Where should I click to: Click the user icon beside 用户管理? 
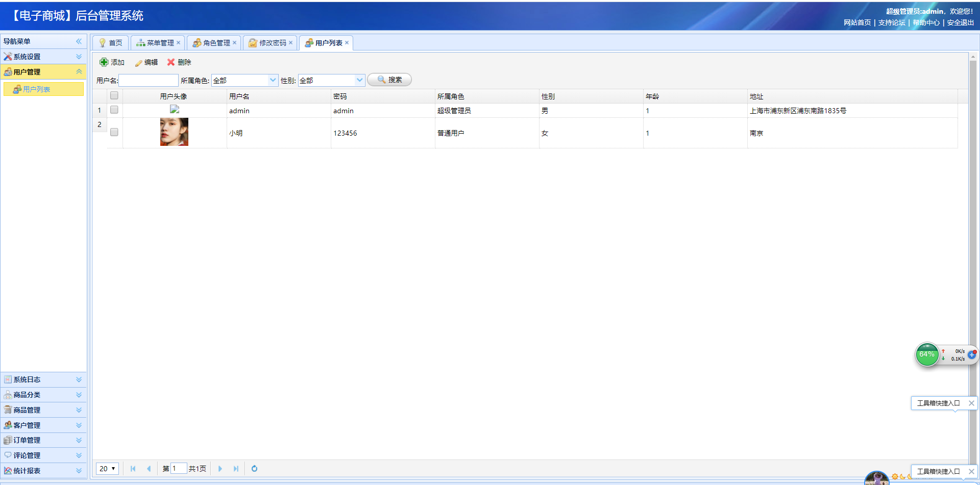pos(8,72)
